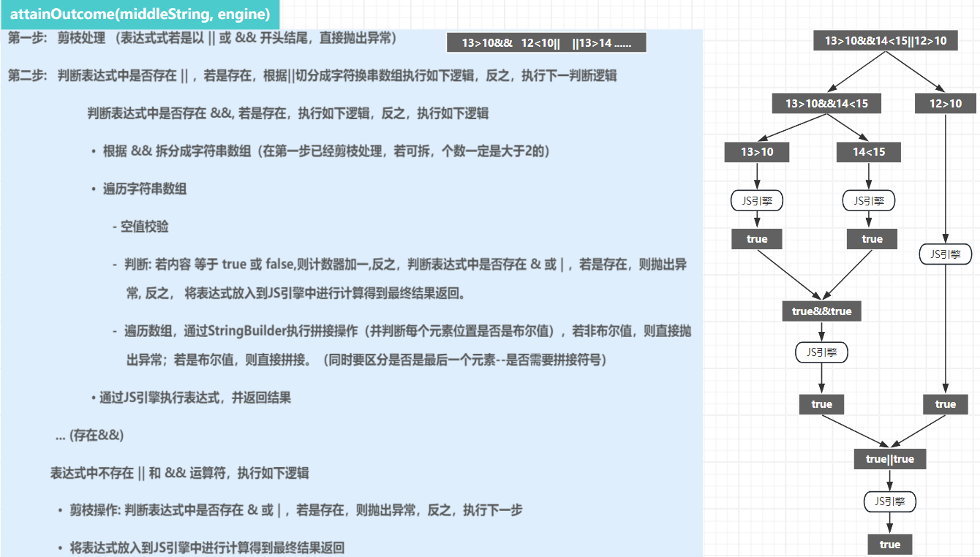Click the '- 空值校验' item

(140, 227)
